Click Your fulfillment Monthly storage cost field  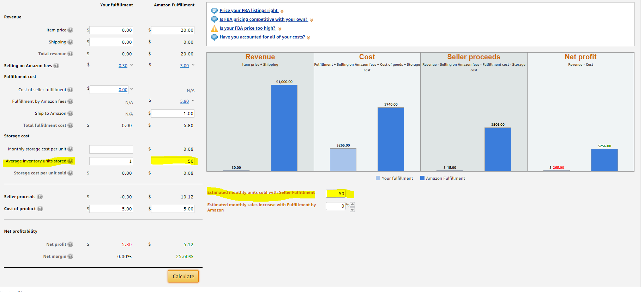coord(111,149)
